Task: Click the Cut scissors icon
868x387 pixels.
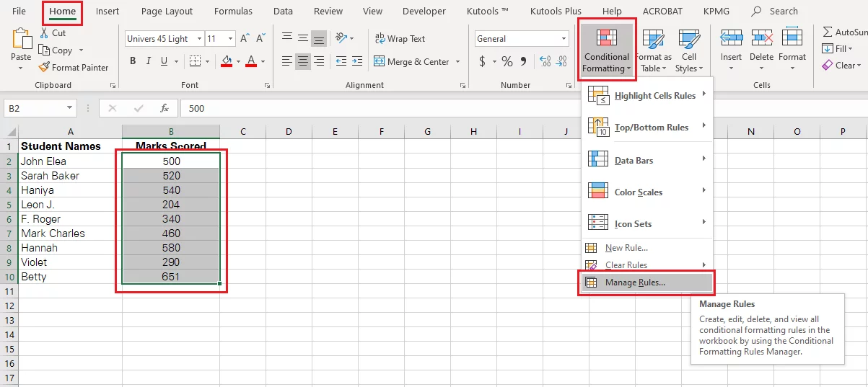Action: point(43,33)
